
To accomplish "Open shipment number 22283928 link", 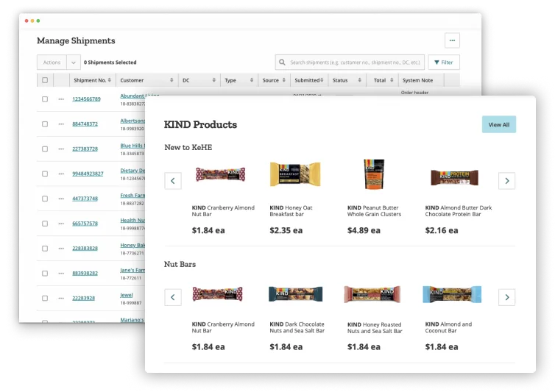I will click(x=83, y=299).
